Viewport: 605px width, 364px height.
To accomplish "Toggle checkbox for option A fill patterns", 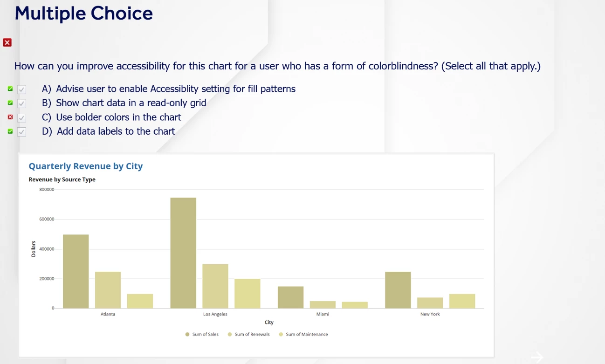I will click(x=21, y=89).
